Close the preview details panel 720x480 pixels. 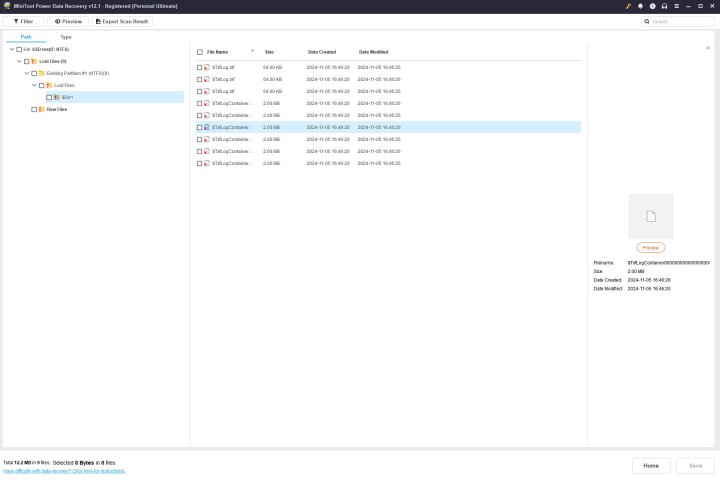click(x=708, y=48)
